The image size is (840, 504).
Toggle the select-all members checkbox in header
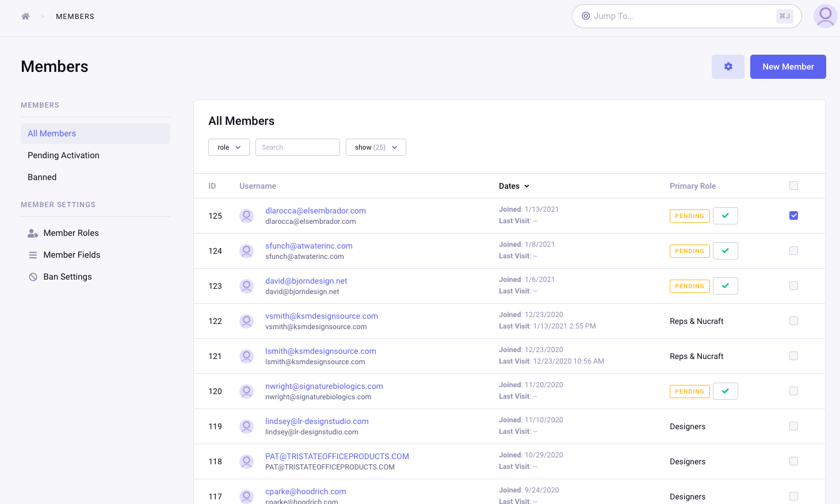pos(794,185)
